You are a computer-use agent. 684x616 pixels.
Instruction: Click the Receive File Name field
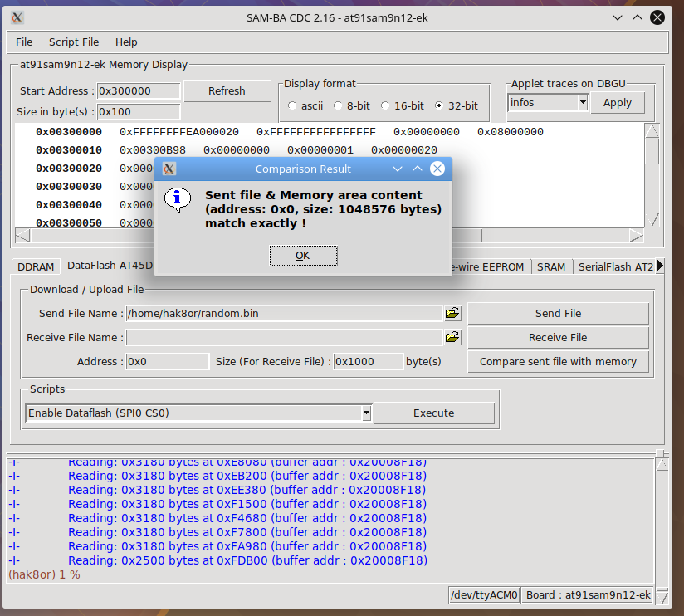coord(284,337)
